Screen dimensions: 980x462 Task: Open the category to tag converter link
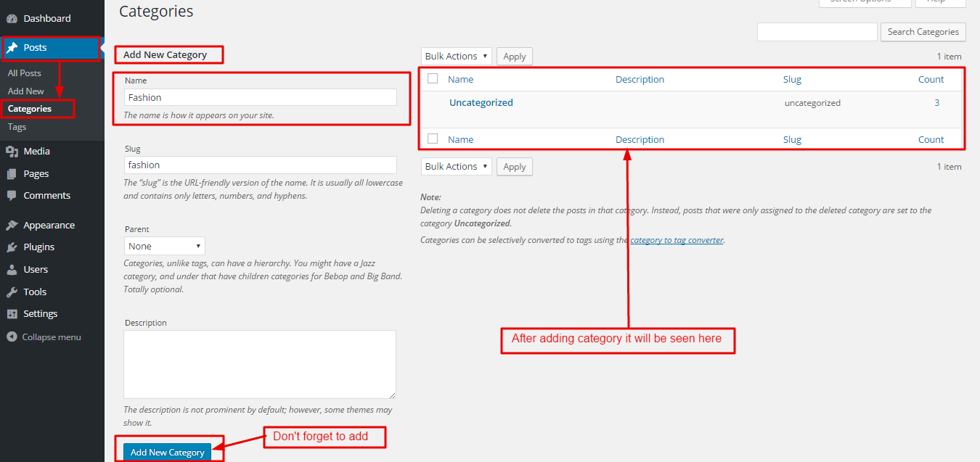coord(677,240)
